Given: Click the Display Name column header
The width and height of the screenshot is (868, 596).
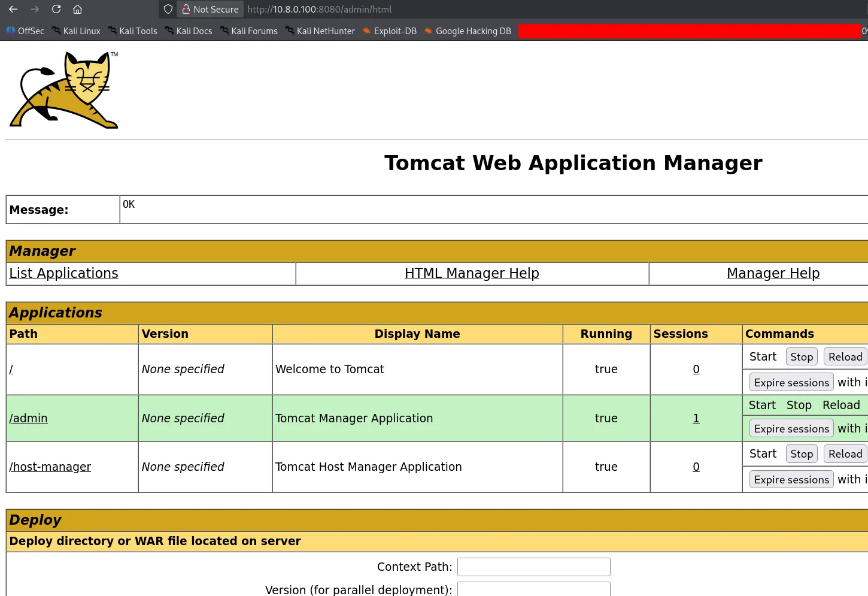Looking at the screenshot, I should pos(417,334).
